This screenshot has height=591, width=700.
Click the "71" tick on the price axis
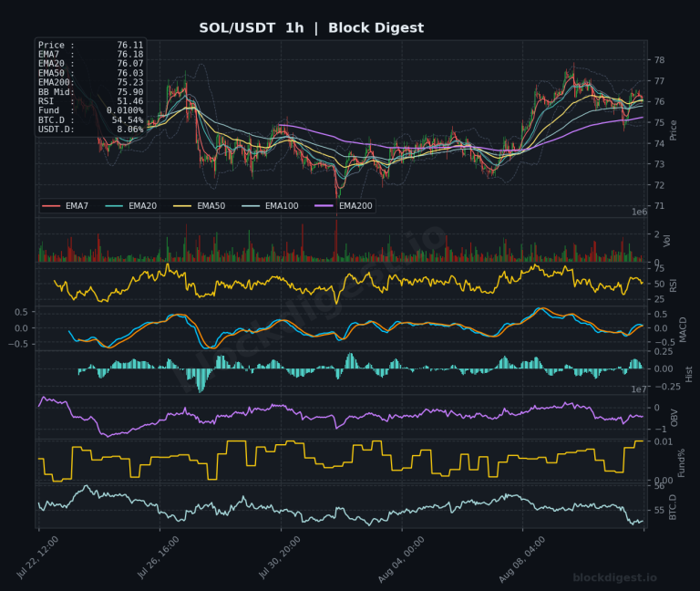tap(659, 206)
